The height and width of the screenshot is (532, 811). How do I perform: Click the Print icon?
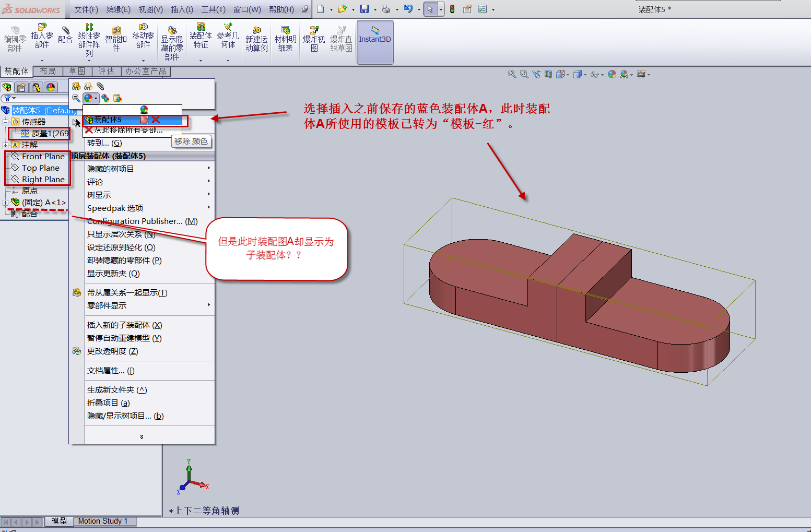(x=386, y=9)
